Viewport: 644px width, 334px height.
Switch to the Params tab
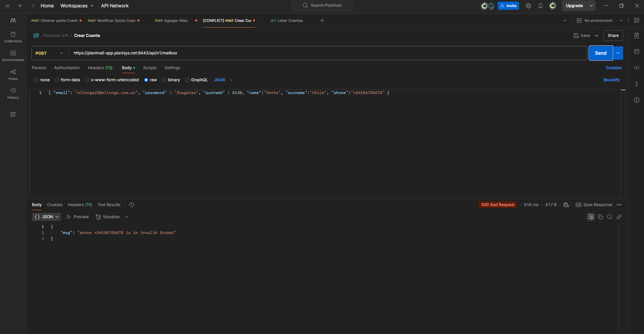click(x=39, y=68)
